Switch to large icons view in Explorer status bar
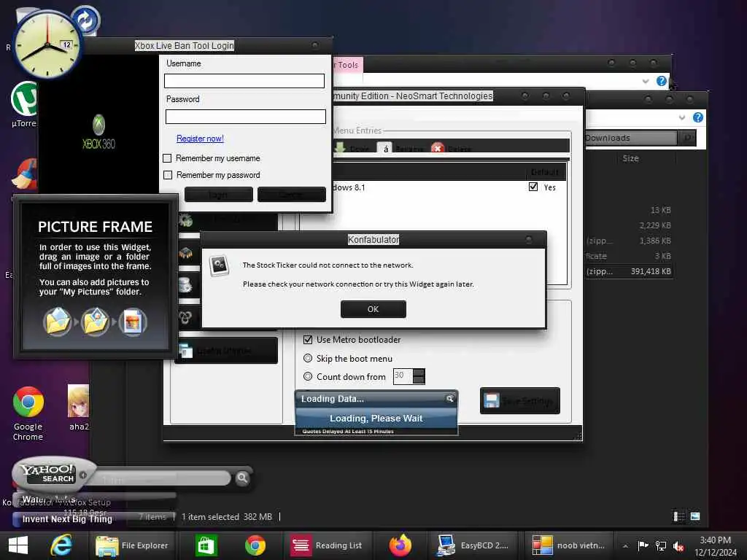Image resolution: width=747 pixels, height=560 pixels. pos(695,516)
